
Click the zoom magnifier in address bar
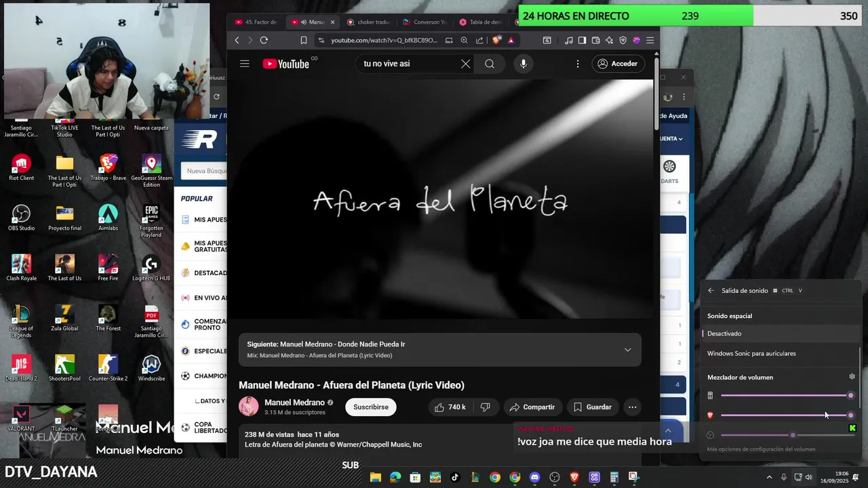click(x=464, y=40)
